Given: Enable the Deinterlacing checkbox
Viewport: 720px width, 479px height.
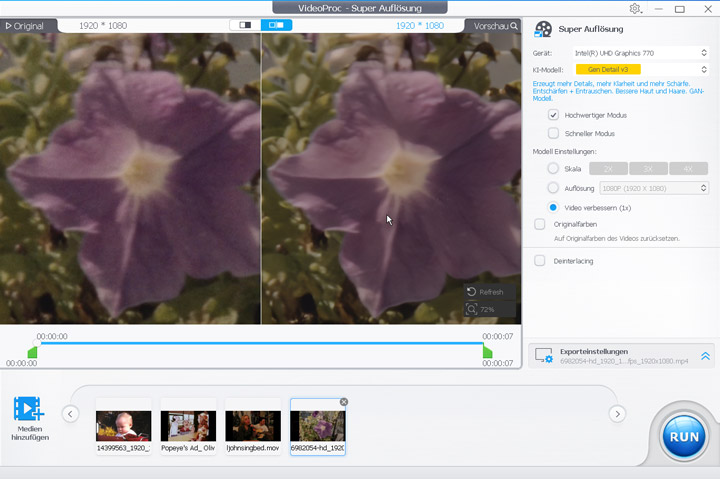Looking at the screenshot, I should (x=540, y=261).
